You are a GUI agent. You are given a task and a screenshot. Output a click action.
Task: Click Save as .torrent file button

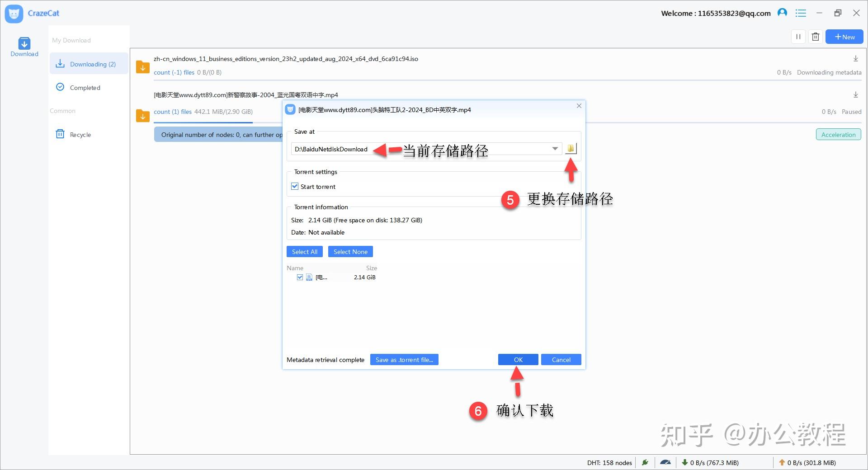click(x=404, y=360)
